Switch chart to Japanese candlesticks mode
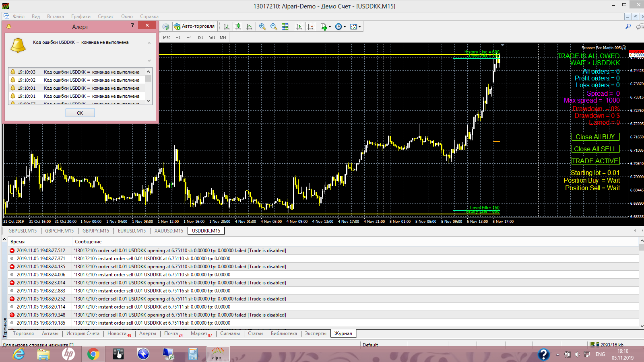The height and width of the screenshot is (362, 644). coord(238,27)
